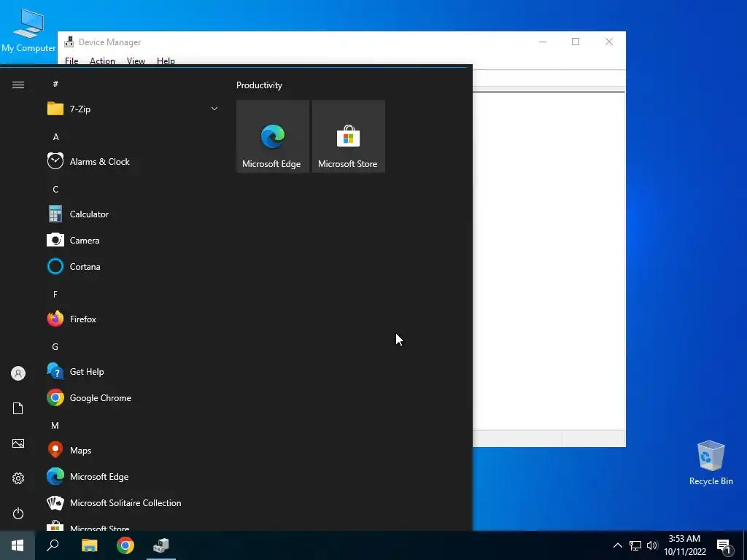Image resolution: width=747 pixels, height=560 pixels.
Task: Select the My Computer desktop icon
Action: tap(28, 31)
